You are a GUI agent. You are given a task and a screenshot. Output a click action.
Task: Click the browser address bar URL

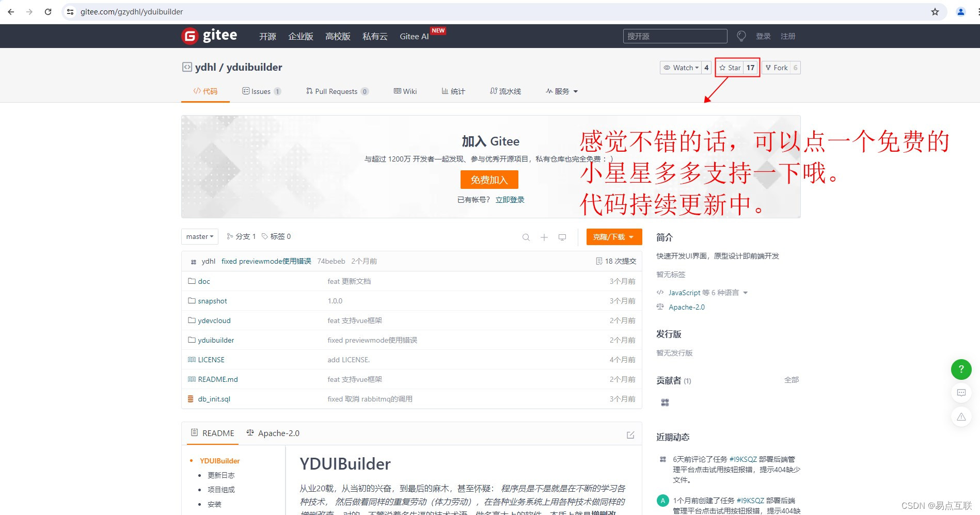pos(132,11)
